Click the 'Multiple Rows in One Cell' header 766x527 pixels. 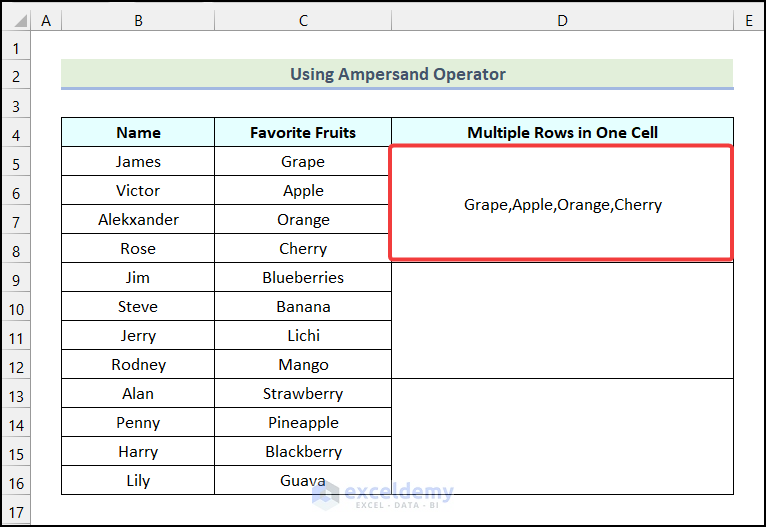tap(562, 132)
